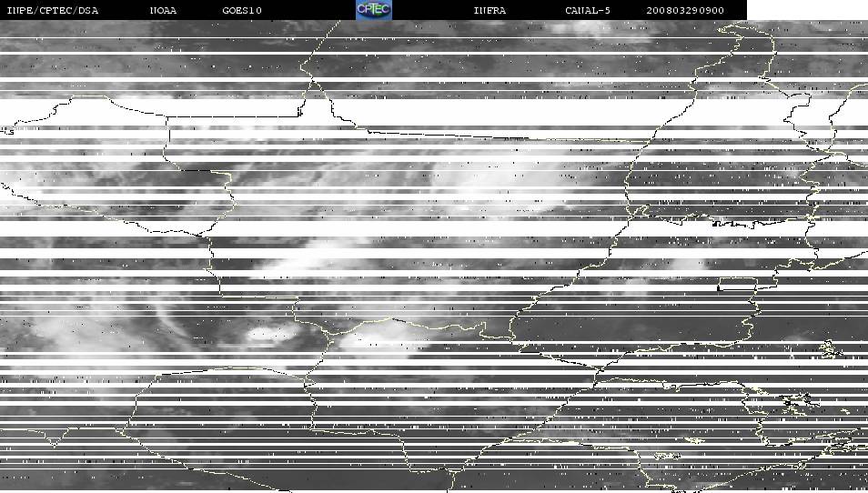868x493 pixels.
Task: Click the "NOAA" label in header
Action: pos(163,11)
